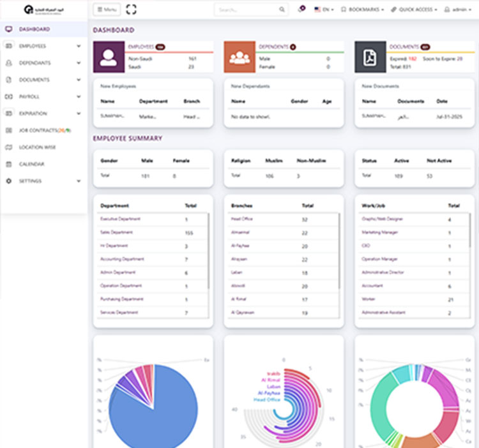
Task: Click the Menu button
Action: (107, 10)
